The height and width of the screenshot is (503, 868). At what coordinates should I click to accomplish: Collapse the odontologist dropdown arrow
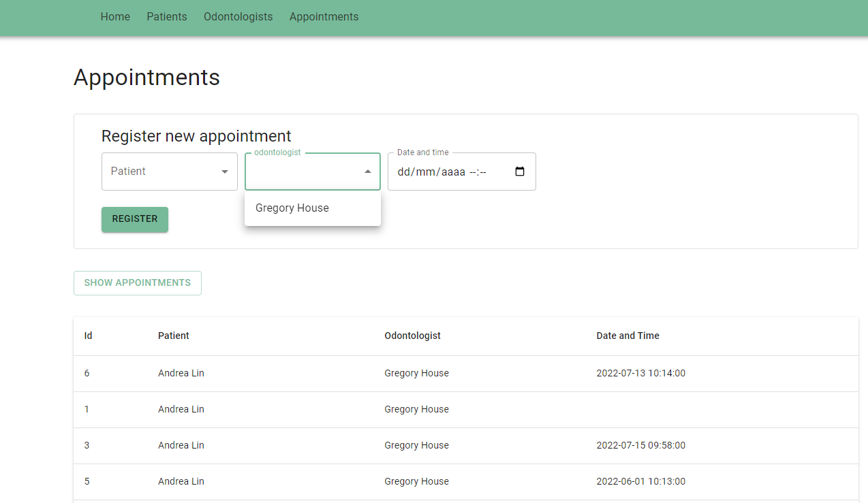368,172
